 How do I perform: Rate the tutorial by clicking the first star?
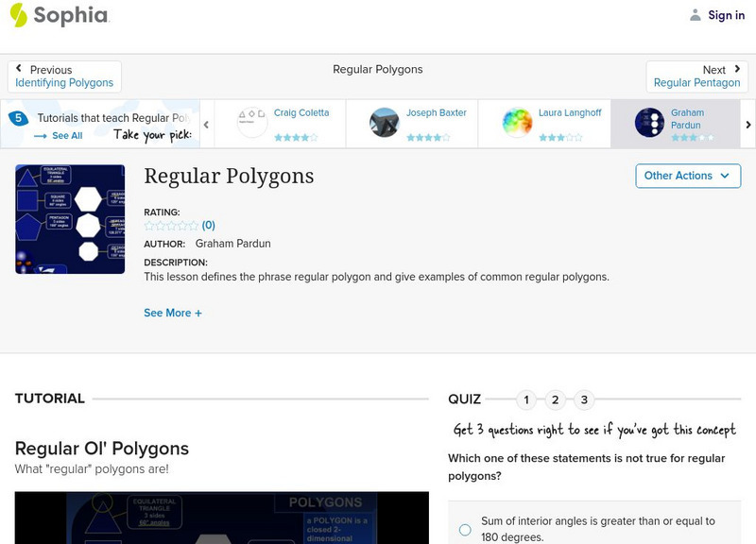147,226
